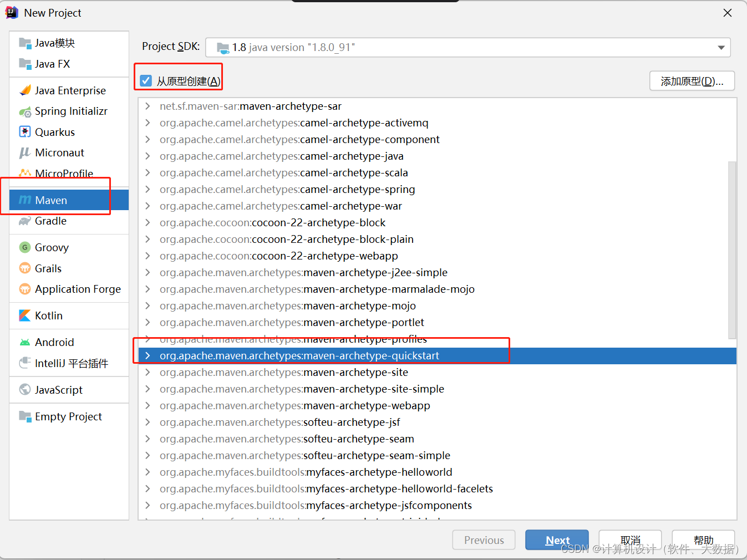Select maven-archetype-portlet row text
This screenshot has width=747, height=560.
(x=292, y=322)
